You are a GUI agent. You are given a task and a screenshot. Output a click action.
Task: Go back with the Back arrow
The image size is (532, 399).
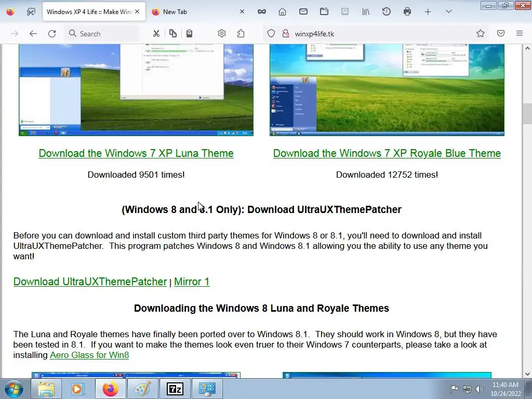click(x=33, y=34)
